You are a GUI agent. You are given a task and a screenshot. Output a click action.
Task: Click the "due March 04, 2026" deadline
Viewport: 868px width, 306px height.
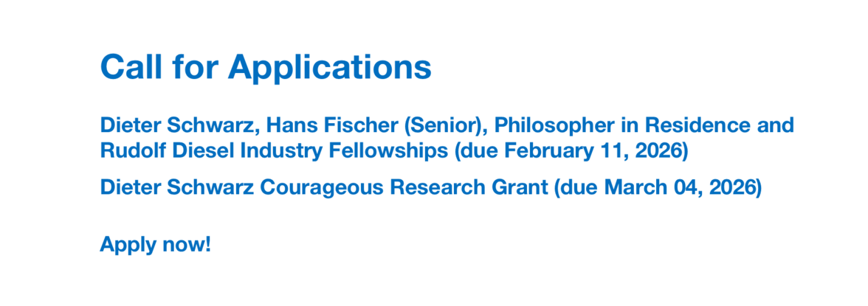click(x=657, y=187)
